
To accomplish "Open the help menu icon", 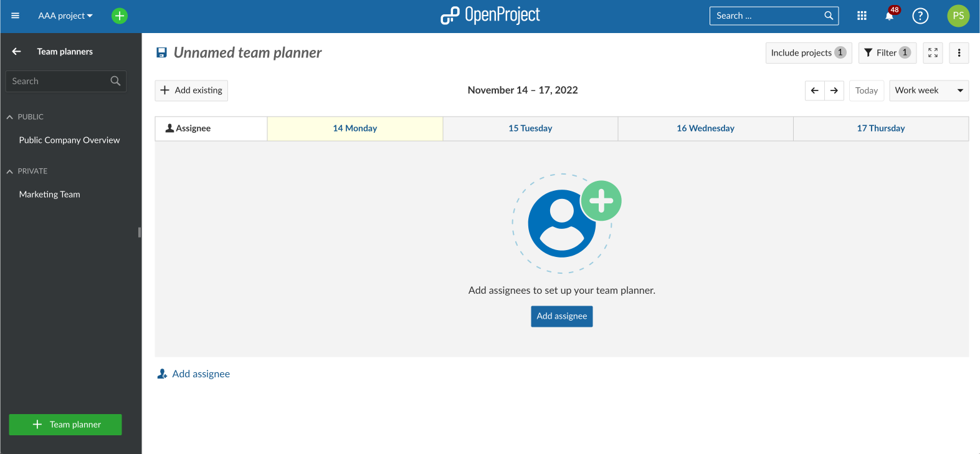I will (x=920, y=16).
